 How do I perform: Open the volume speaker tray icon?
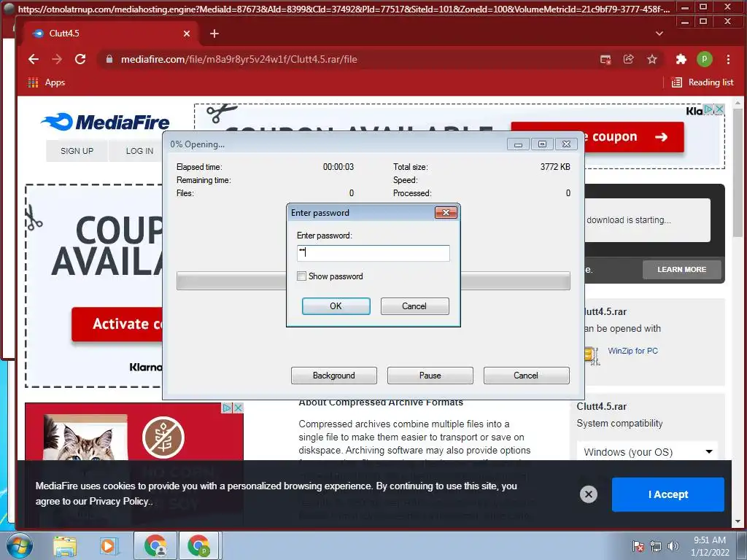click(x=673, y=545)
